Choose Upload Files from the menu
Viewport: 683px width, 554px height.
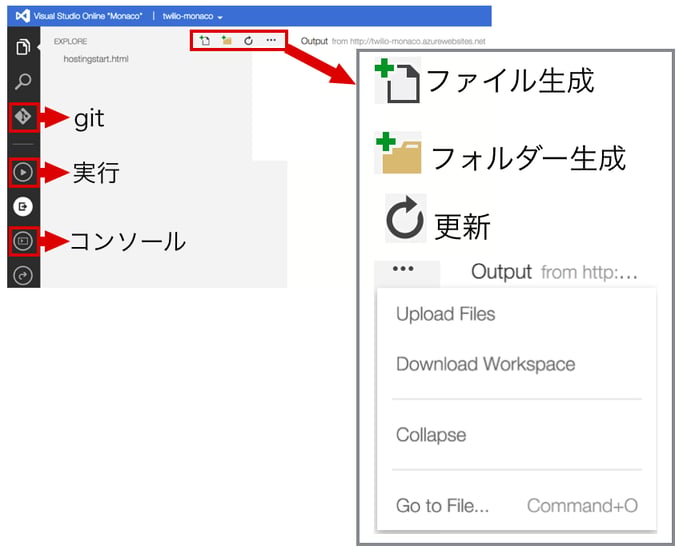[446, 314]
